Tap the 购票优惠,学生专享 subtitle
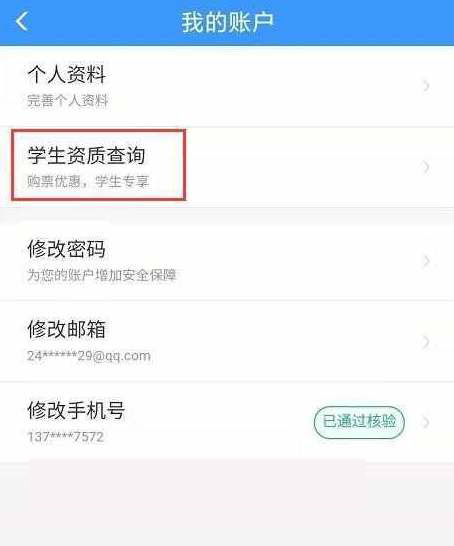Screen dimensions: 454x546 point(88,181)
